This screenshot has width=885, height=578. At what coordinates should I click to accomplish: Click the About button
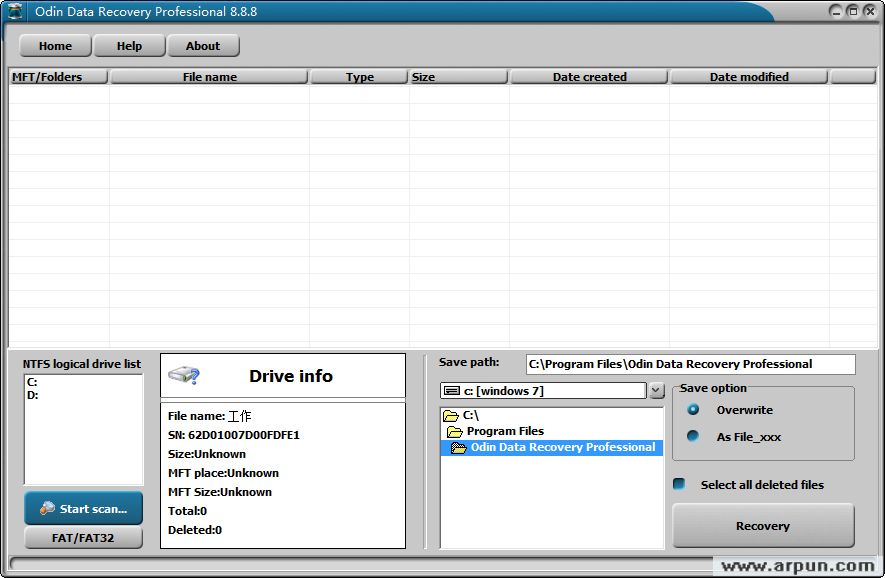[x=203, y=46]
